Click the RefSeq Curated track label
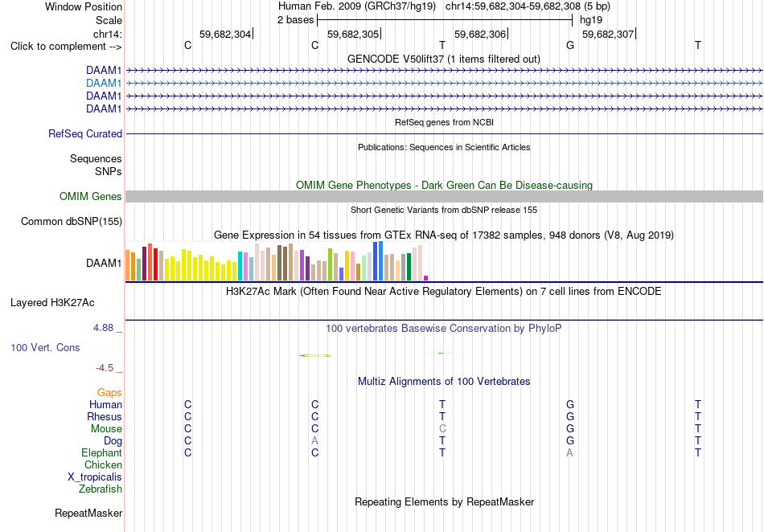Screen dimensions: 764x532 [x=85, y=134]
